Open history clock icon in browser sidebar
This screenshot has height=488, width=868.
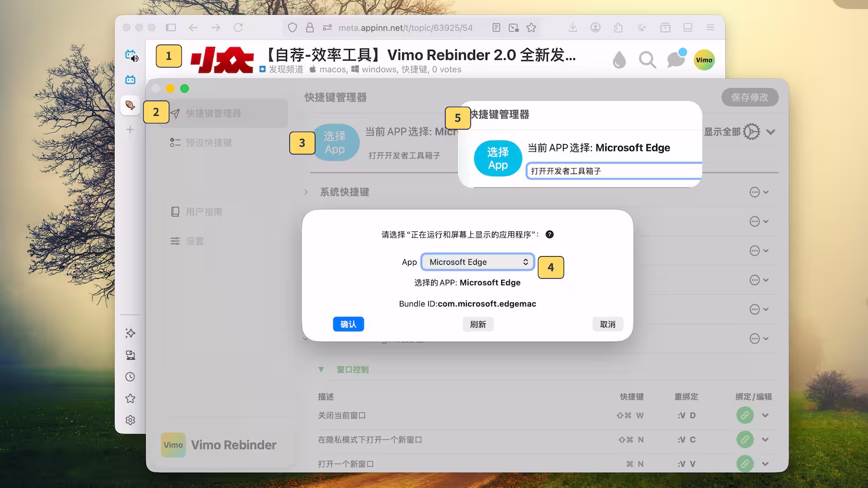[x=130, y=377]
